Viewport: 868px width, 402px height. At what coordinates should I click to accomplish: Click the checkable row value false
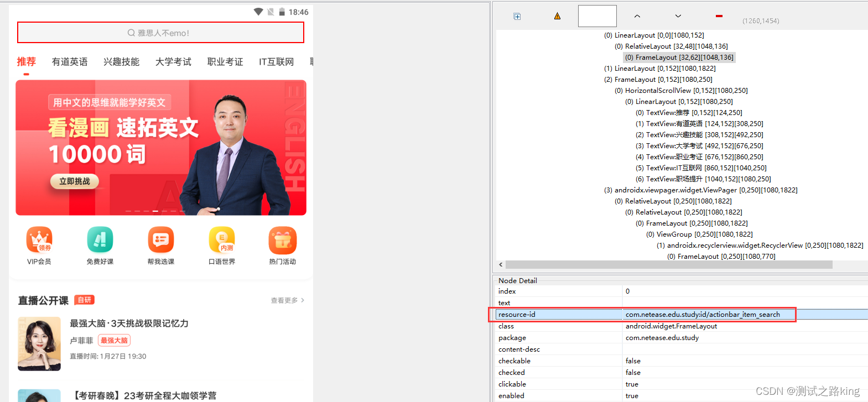coord(633,361)
